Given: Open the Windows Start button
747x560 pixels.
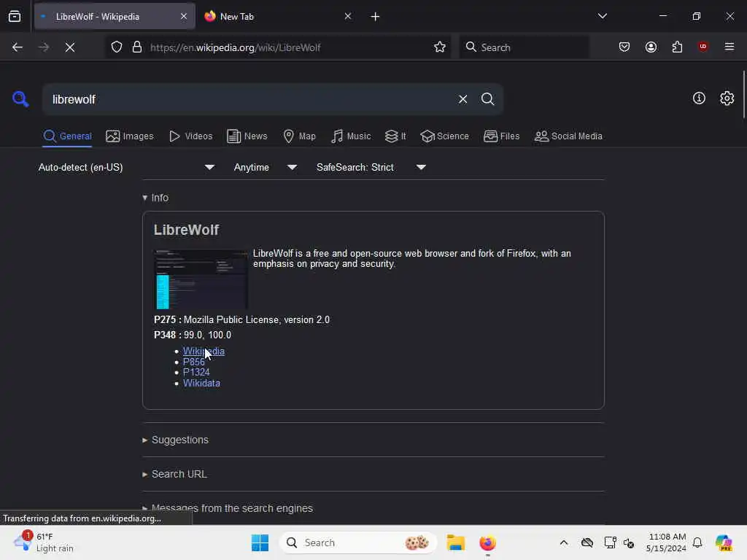Looking at the screenshot, I should tap(260, 542).
